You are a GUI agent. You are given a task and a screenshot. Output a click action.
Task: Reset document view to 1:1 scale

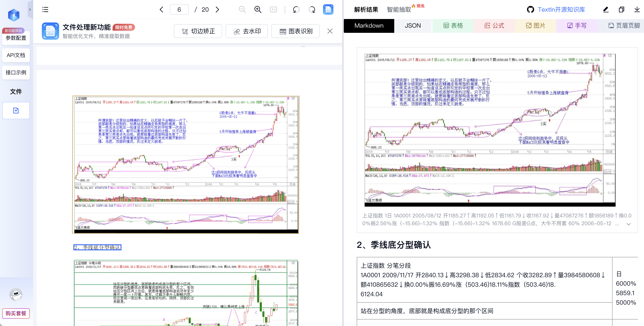[273, 9]
